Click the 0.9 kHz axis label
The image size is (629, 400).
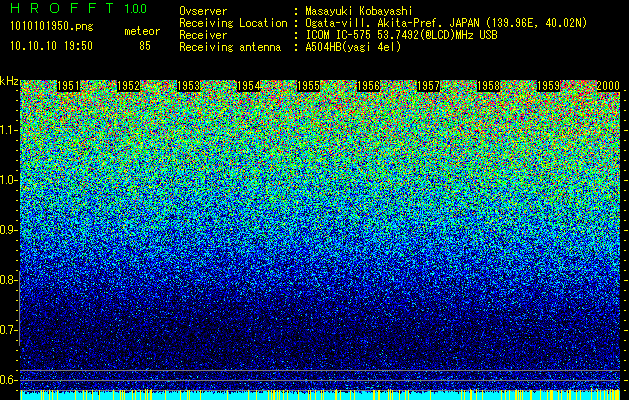[8, 230]
